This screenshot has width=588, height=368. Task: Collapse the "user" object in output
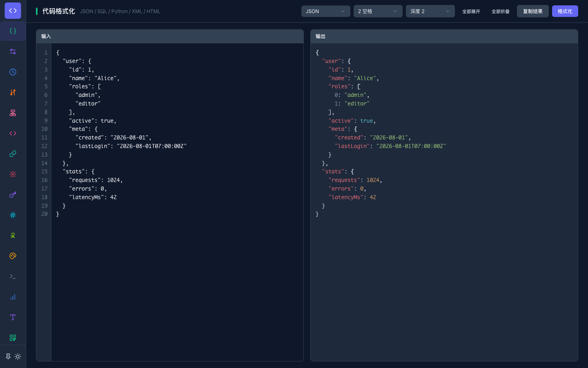click(349, 61)
